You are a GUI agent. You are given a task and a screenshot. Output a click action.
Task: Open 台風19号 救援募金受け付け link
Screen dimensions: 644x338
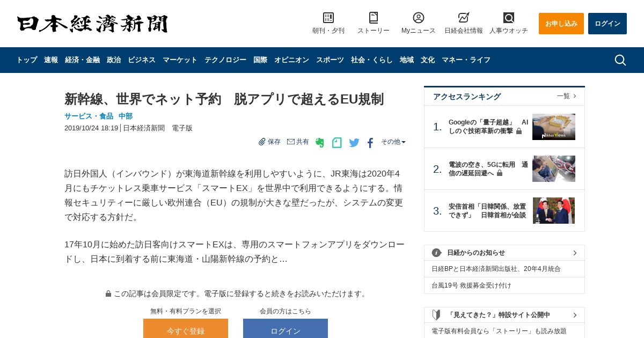coord(471,285)
